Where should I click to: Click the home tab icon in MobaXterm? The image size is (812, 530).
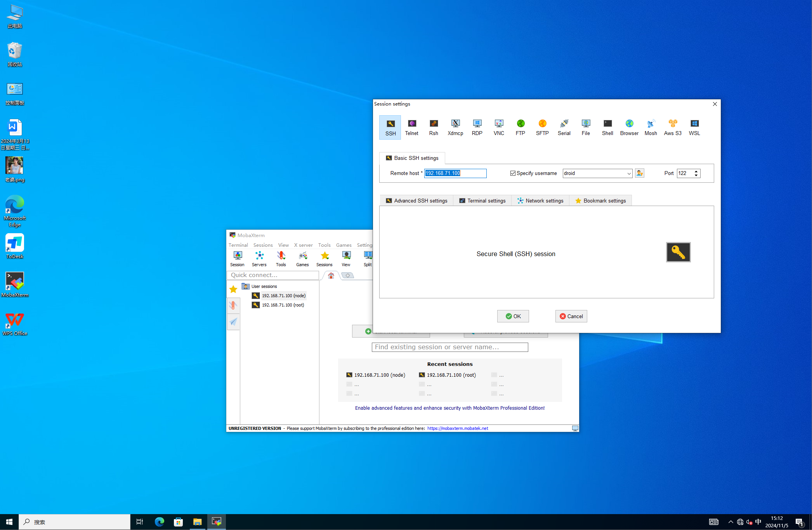pos(331,275)
